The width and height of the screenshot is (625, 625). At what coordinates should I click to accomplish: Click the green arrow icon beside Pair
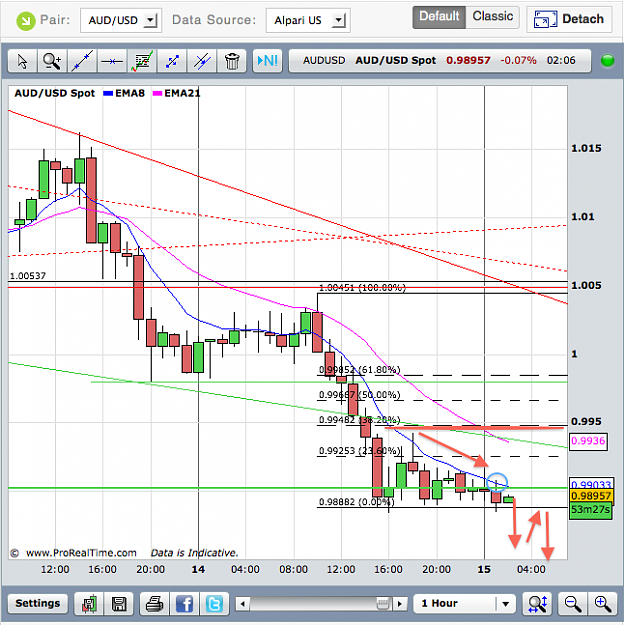point(26,21)
